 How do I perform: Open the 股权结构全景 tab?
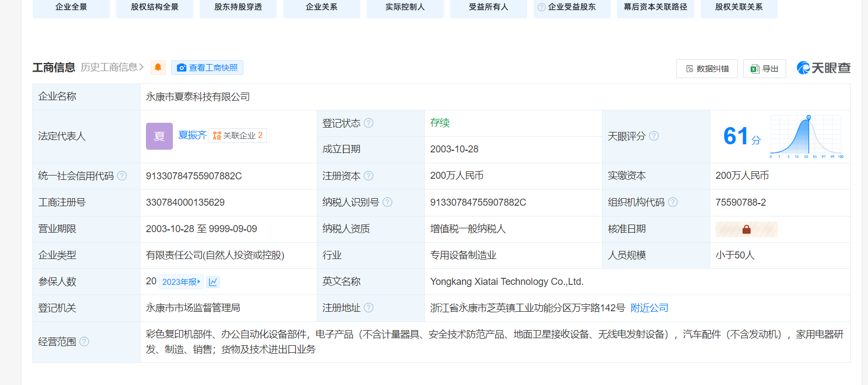155,8
